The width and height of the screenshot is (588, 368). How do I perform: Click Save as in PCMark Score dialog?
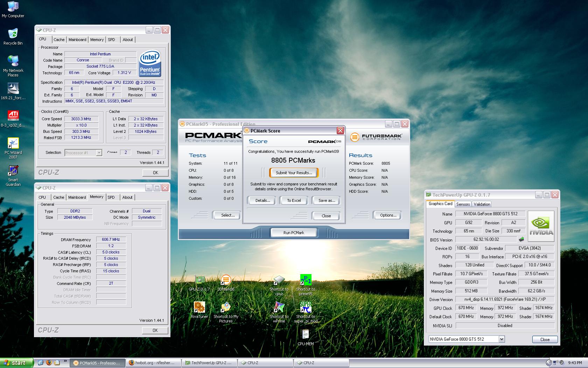(327, 200)
